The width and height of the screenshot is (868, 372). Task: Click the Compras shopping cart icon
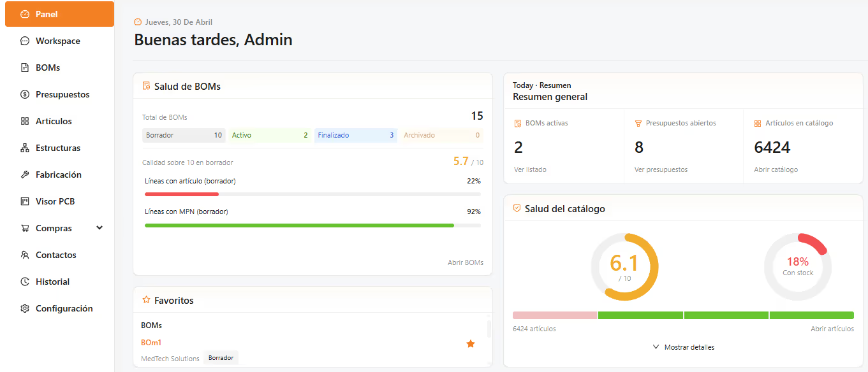[25, 228]
